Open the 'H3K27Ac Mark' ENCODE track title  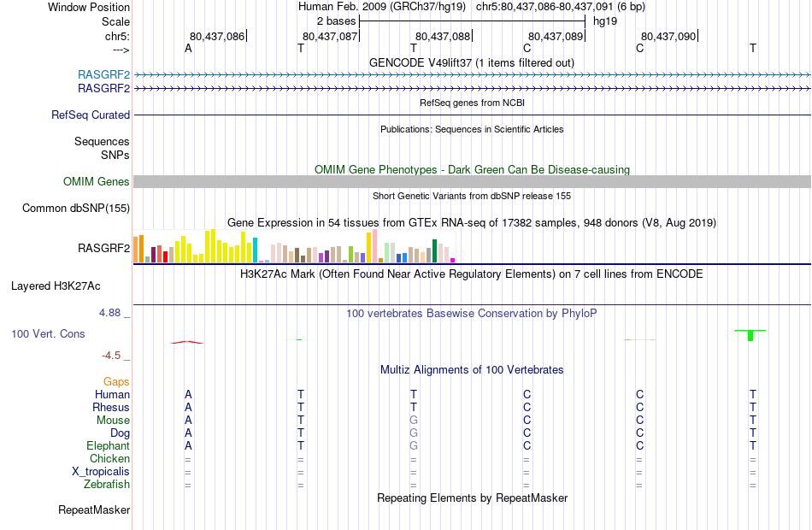click(472, 274)
